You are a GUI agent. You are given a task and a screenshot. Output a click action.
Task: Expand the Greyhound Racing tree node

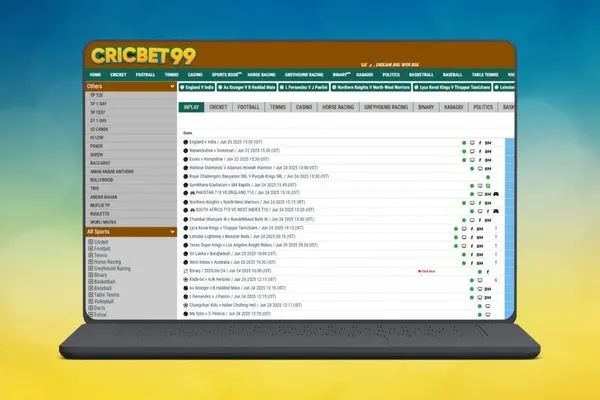pyautogui.click(x=91, y=268)
